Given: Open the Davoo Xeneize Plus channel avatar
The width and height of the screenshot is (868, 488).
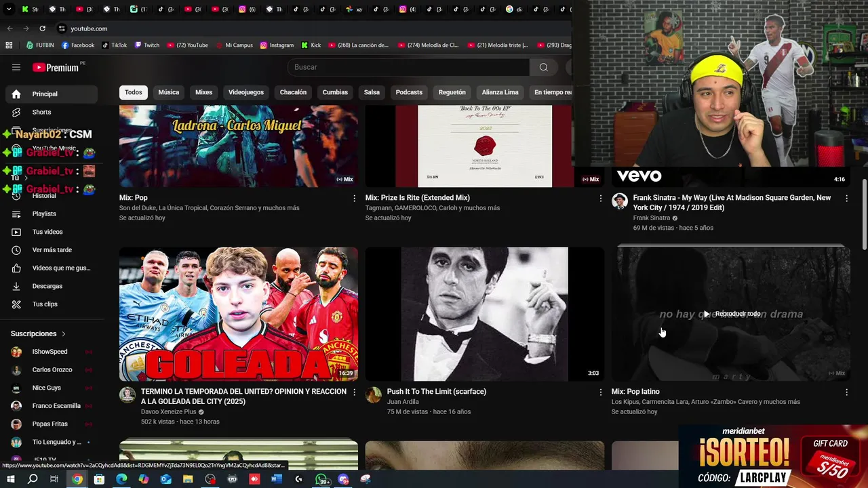Looking at the screenshot, I should 127,395.
